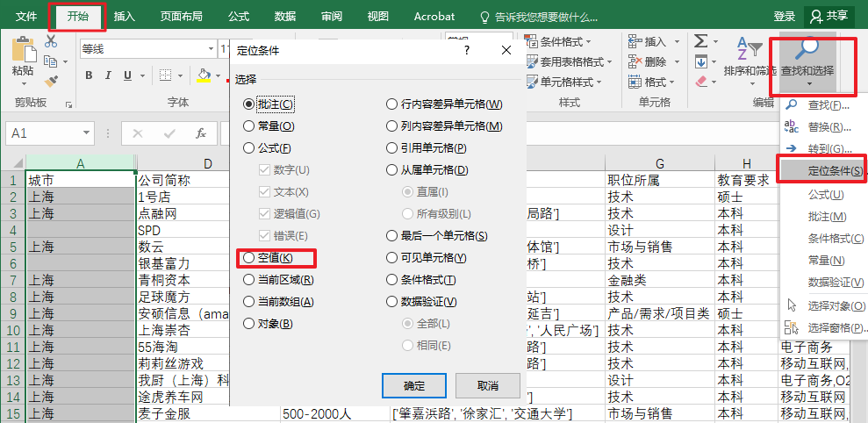This screenshot has height=423, width=868.
Task: Open the clipboard group dialog launcher
Action: pyautogui.click(x=69, y=104)
